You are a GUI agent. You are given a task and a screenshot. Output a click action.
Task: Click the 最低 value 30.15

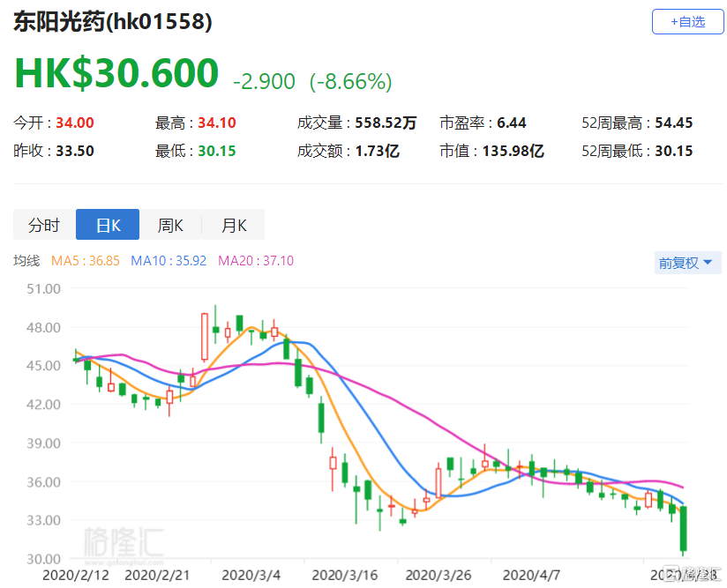(x=217, y=151)
